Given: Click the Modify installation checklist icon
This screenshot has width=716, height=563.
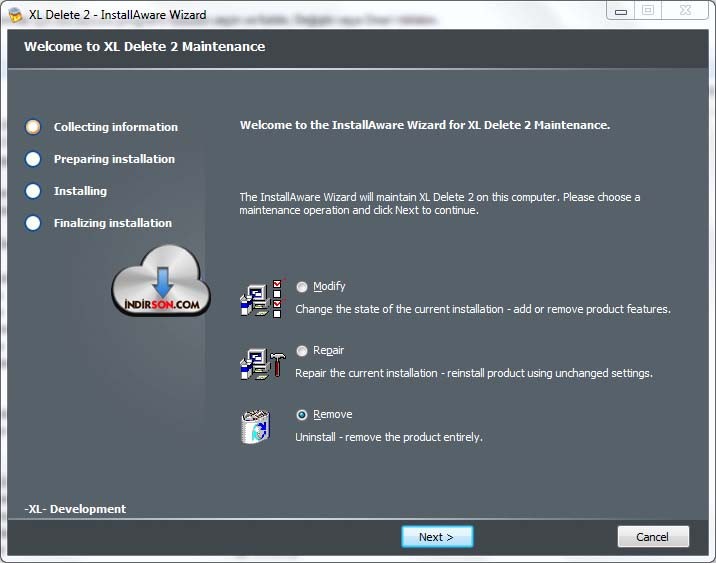Looking at the screenshot, I should (x=262, y=299).
